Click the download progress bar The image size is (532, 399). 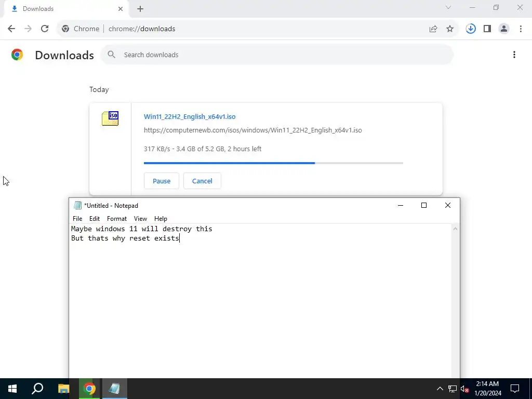(x=273, y=163)
